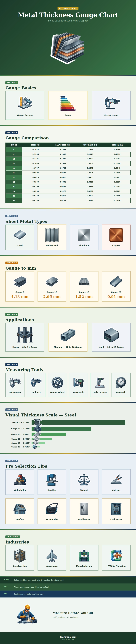Click the GALVANIZED (IN) column header

coord(63,145)
